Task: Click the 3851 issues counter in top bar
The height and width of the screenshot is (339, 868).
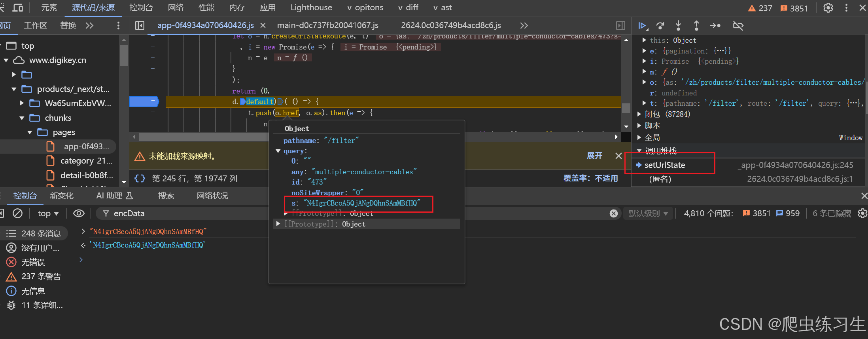Action: pos(794,8)
